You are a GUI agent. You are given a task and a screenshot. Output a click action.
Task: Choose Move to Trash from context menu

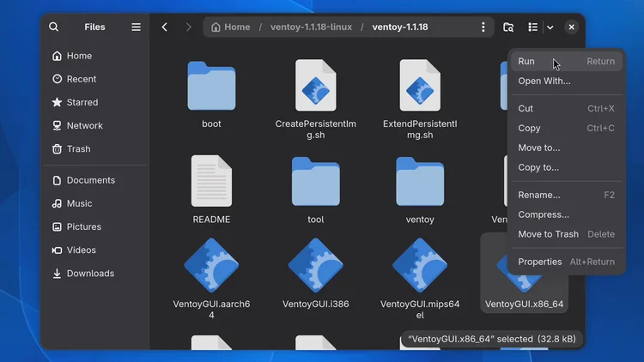[567, 234]
